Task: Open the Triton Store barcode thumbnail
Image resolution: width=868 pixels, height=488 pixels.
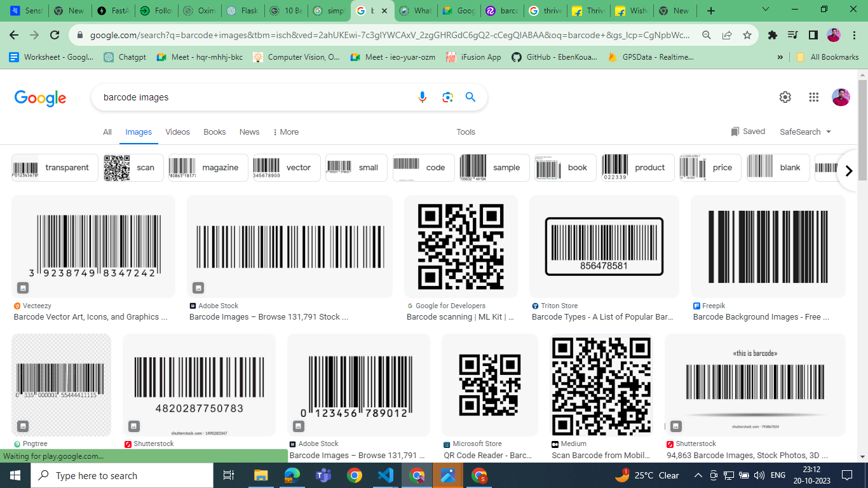Action: pyautogui.click(x=604, y=247)
